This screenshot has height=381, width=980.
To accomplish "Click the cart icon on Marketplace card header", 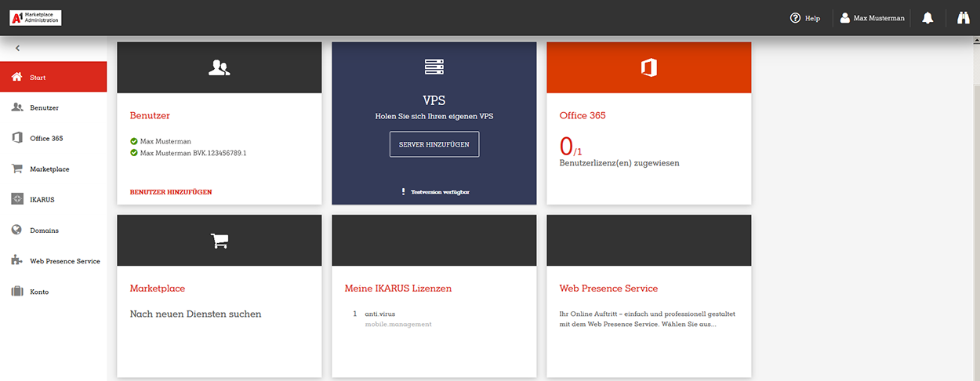I will [220, 241].
